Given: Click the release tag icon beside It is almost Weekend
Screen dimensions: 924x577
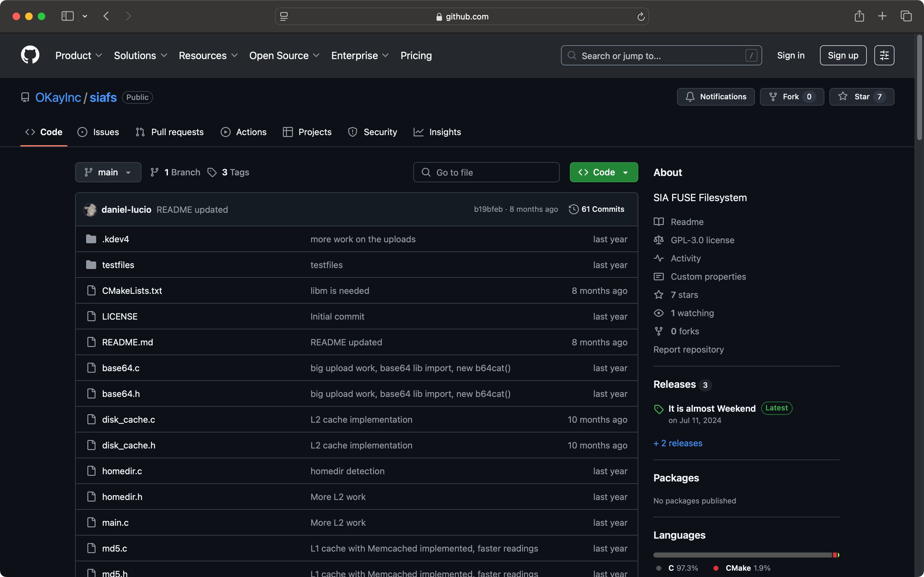Looking at the screenshot, I should 658,409.
